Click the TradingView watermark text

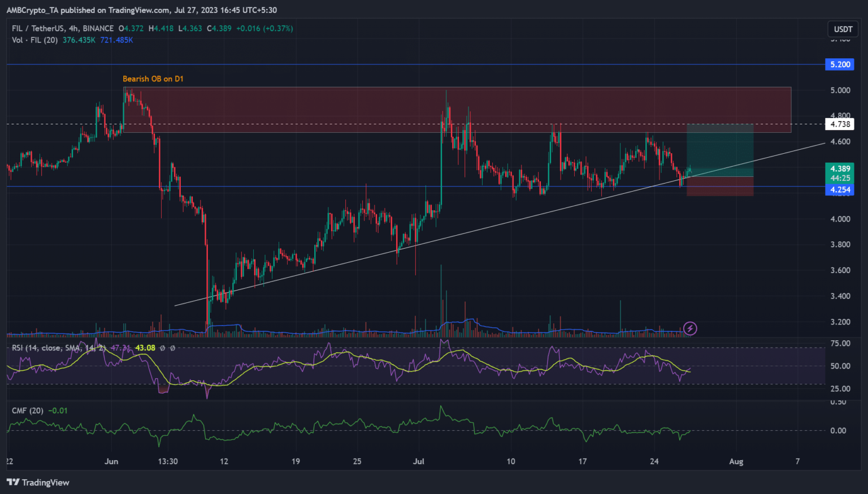pos(45,482)
